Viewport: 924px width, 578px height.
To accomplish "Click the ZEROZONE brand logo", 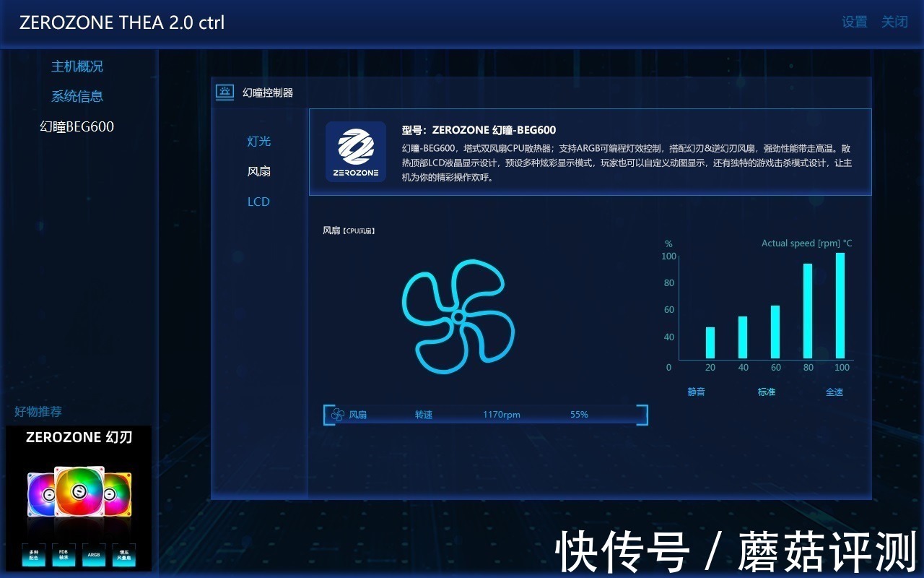I will (x=355, y=151).
